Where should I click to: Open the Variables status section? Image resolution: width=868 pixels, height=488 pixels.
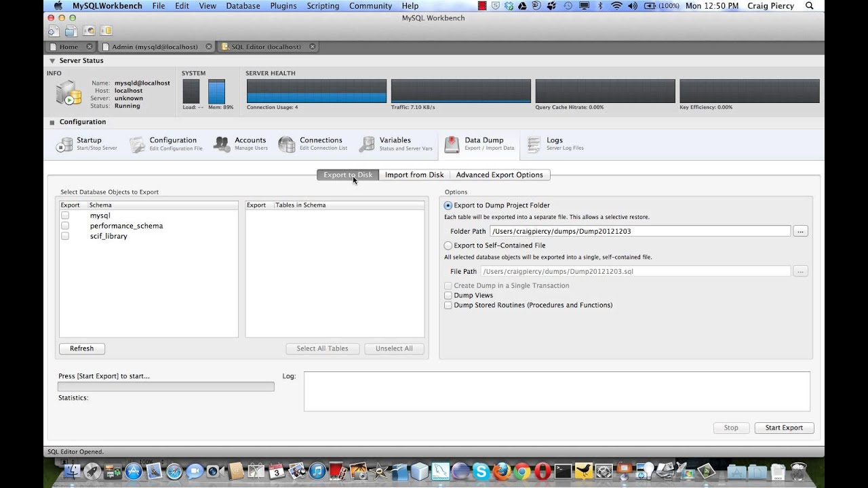click(396, 144)
